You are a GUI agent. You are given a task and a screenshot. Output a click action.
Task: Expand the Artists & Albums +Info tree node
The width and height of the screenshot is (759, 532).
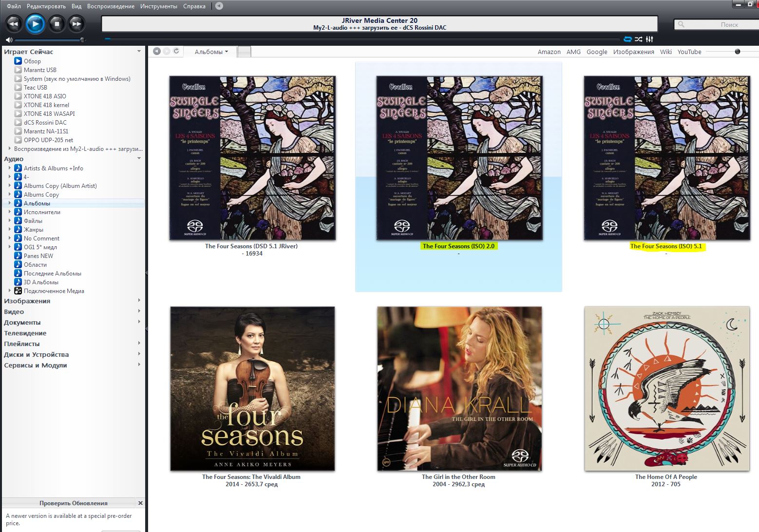(x=9, y=168)
